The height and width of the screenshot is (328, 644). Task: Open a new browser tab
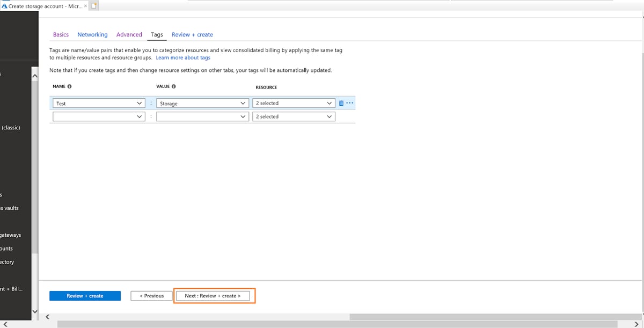[94, 6]
